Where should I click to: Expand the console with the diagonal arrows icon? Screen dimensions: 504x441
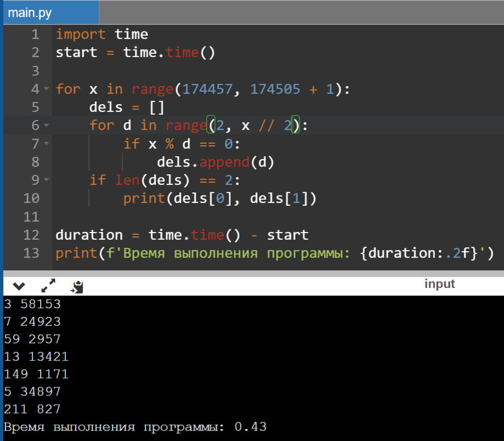(x=48, y=285)
